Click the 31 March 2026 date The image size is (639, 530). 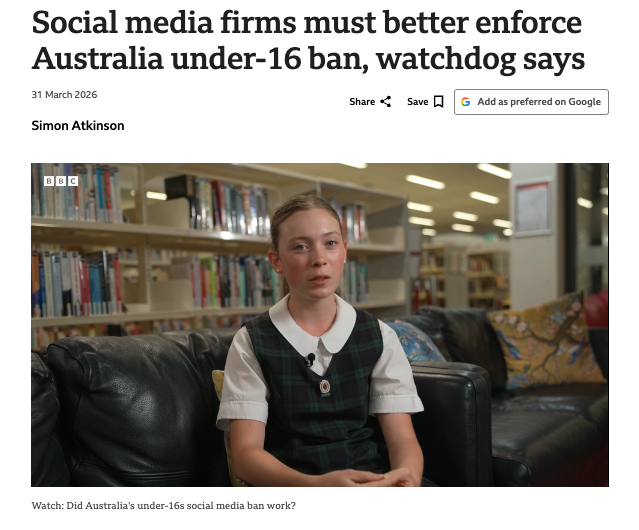pos(64,95)
